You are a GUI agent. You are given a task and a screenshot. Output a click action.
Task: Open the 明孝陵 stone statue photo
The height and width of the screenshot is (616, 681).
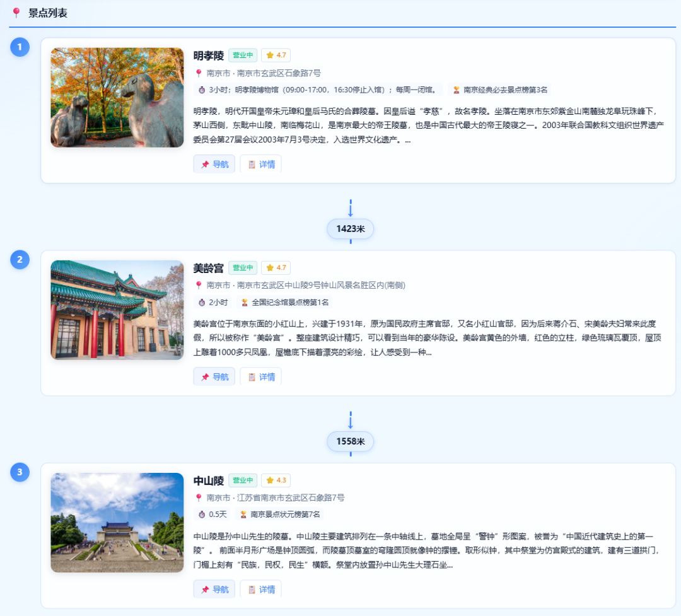pyautogui.click(x=117, y=98)
